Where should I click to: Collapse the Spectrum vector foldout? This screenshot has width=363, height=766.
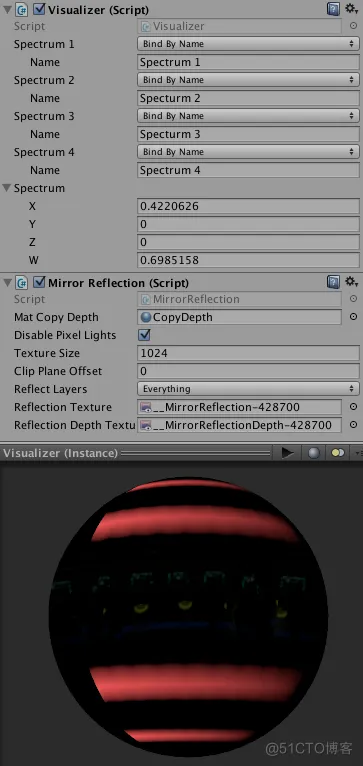click(7, 188)
